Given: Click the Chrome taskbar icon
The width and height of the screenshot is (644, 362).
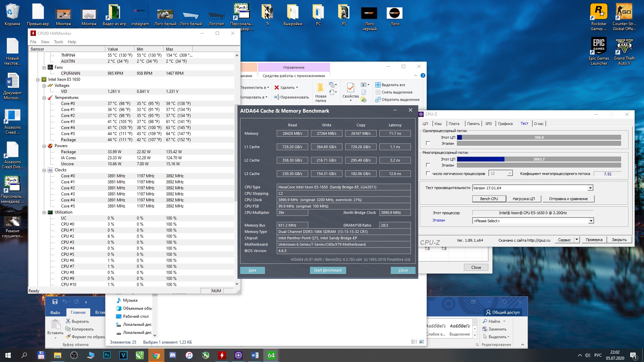Looking at the screenshot, I should pos(156,355).
